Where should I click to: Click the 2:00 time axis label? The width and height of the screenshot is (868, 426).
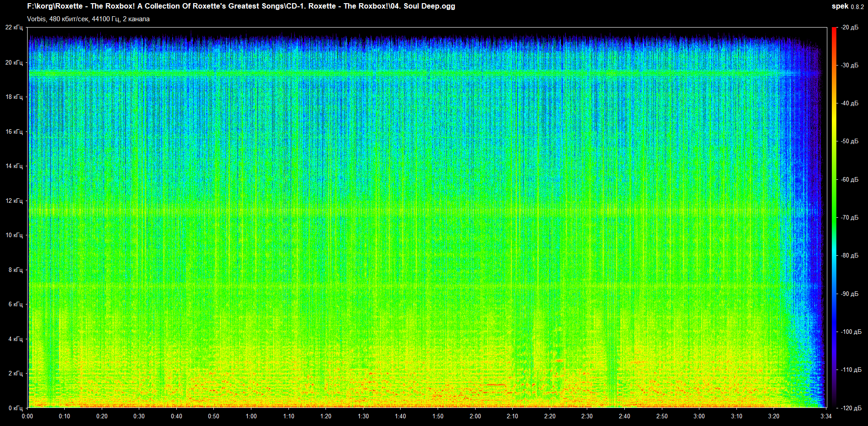[x=475, y=416]
